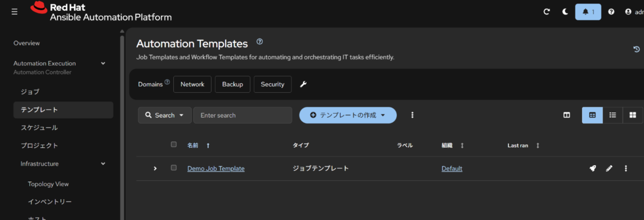Go to スケジュール in sidebar

pyautogui.click(x=39, y=128)
